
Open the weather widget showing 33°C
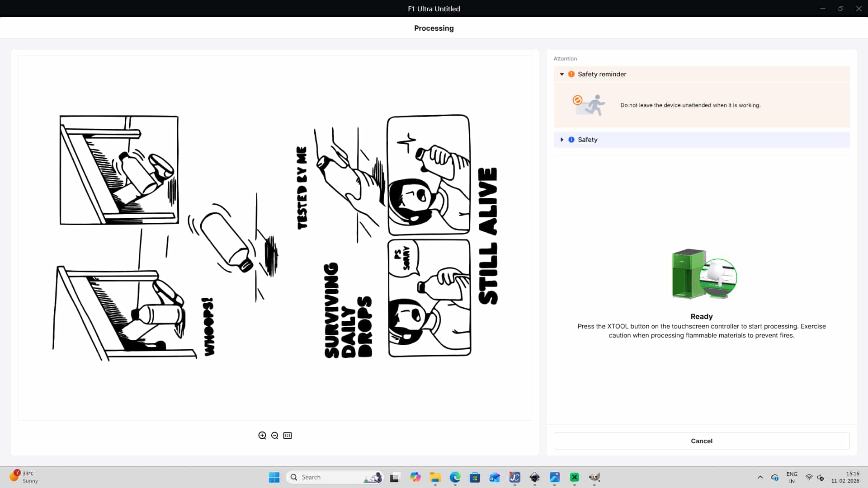point(24,477)
